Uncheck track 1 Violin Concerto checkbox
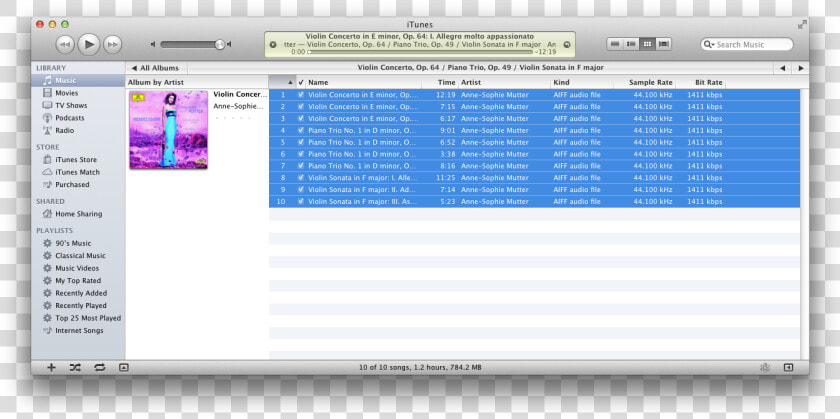 pyautogui.click(x=301, y=95)
